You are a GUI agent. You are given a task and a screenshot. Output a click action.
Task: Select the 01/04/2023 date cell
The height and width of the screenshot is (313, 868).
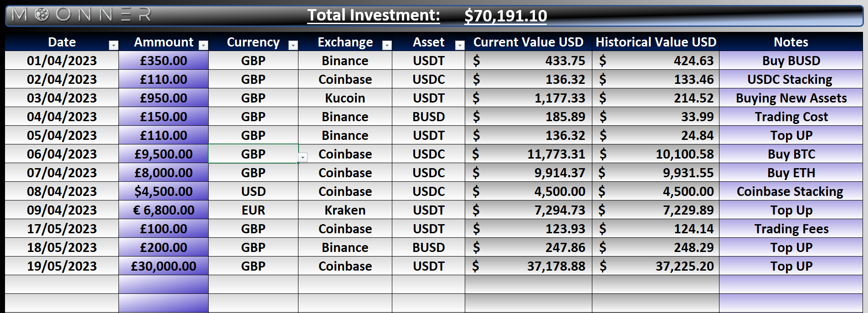[x=62, y=61]
